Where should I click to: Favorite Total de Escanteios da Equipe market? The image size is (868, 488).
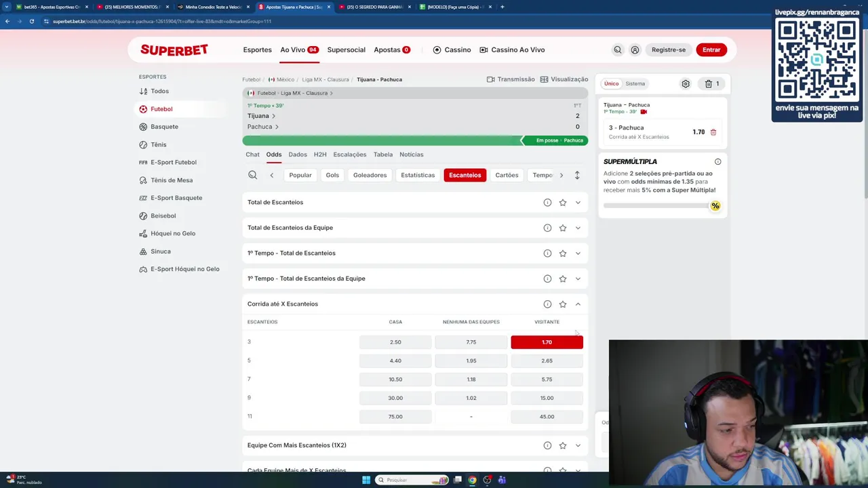tap(563, 228)
